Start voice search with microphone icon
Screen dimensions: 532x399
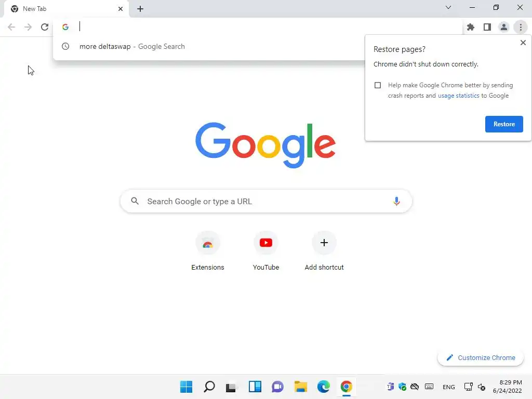(x=396, y=201)
